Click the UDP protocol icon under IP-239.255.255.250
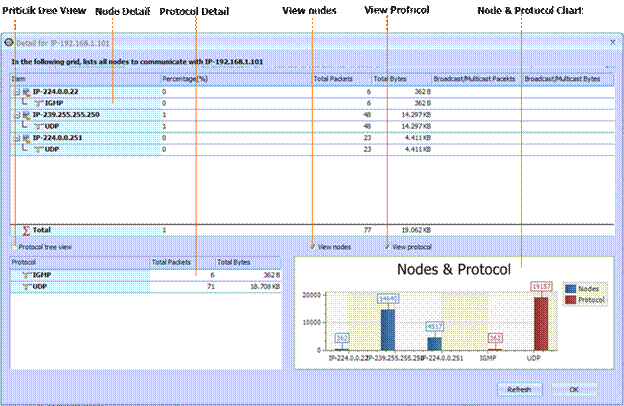The width and height of the screenshot is (624, 406). point(39,127)
